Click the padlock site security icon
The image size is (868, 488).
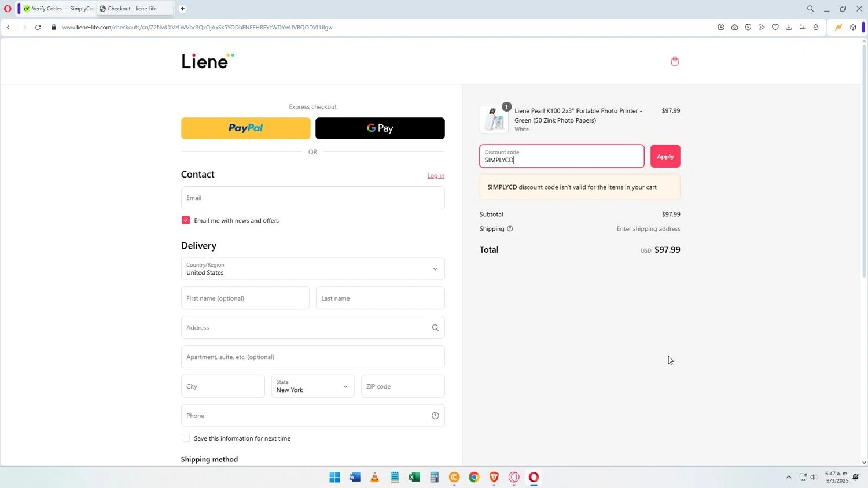(x=54, y=27)
